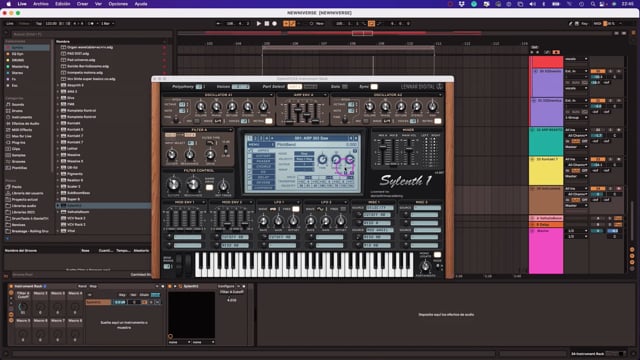Select Samples in the browser categories
Image resolution: width=640 pixels, height=360 pixels.
pyautogui.click(x=19, y=155)
